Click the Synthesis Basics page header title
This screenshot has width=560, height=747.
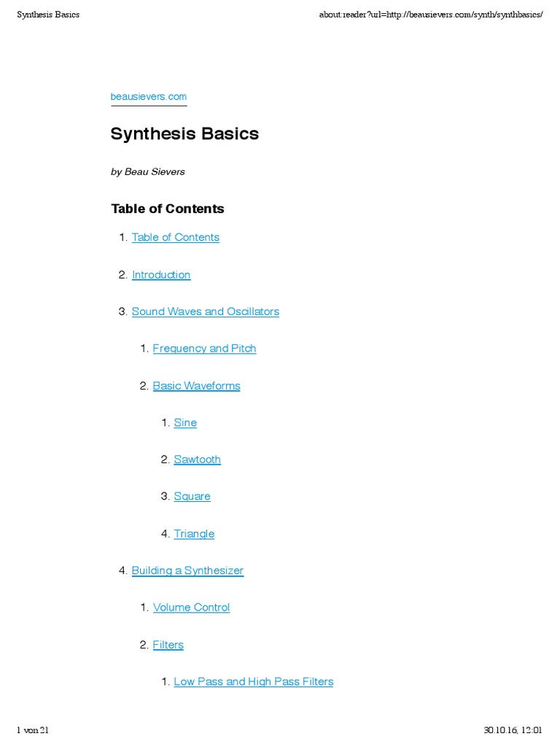(48, 15)
